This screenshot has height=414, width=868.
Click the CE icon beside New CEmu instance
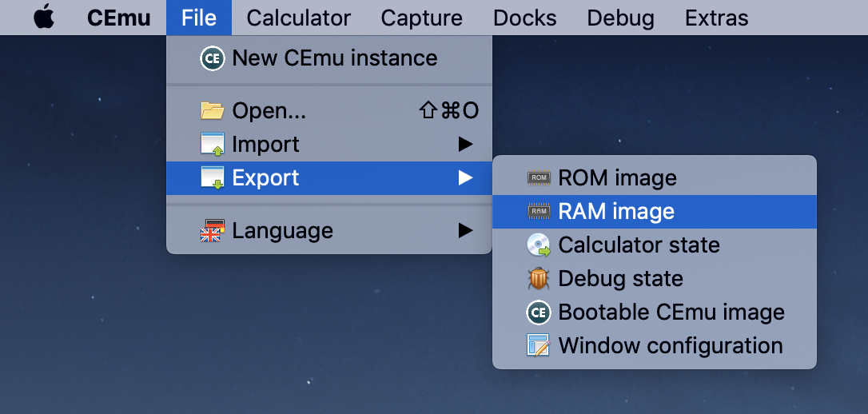pyautogui.click(x=213, y=58)
